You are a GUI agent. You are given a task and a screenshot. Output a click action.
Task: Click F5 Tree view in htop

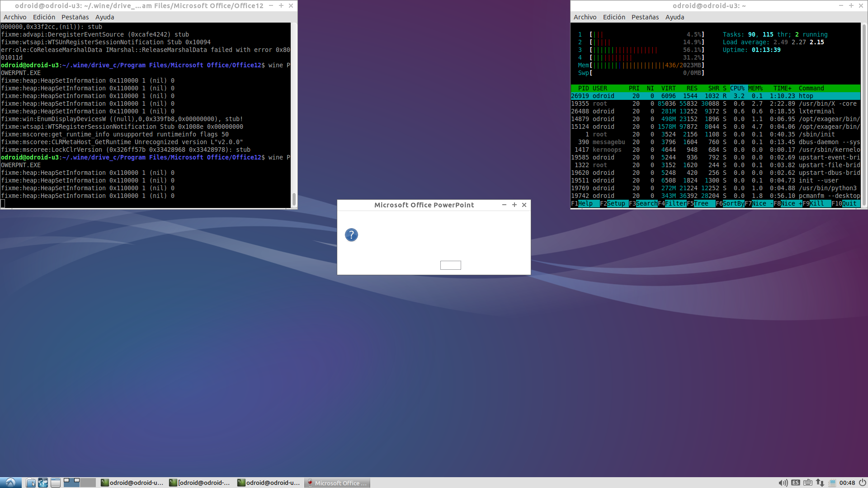click(701, 204)
